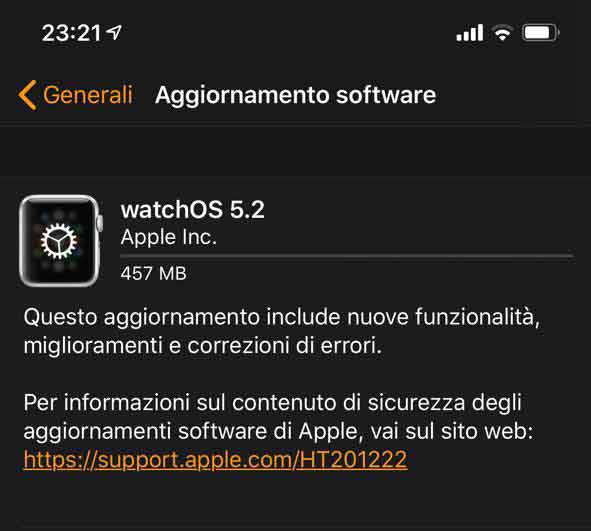Open the support.apple.com/HT201222 link
Screen dimensions: 591x531
coord(215,459)
